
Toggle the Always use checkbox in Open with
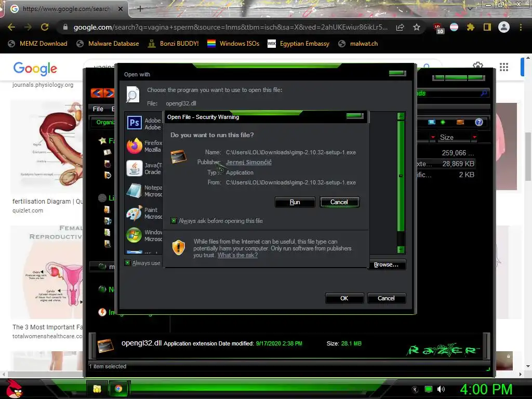(128, 262)
